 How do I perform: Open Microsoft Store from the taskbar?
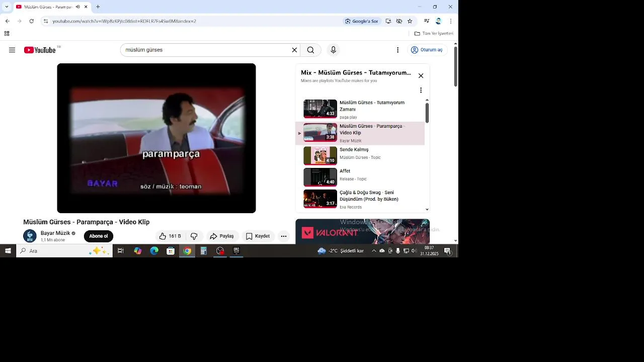tap(171, 251)
